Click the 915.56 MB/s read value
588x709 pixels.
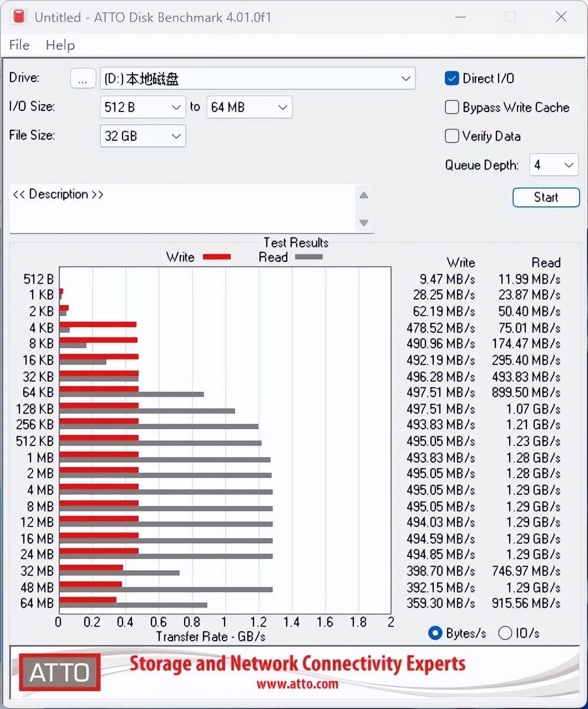[x=526, y=603]
